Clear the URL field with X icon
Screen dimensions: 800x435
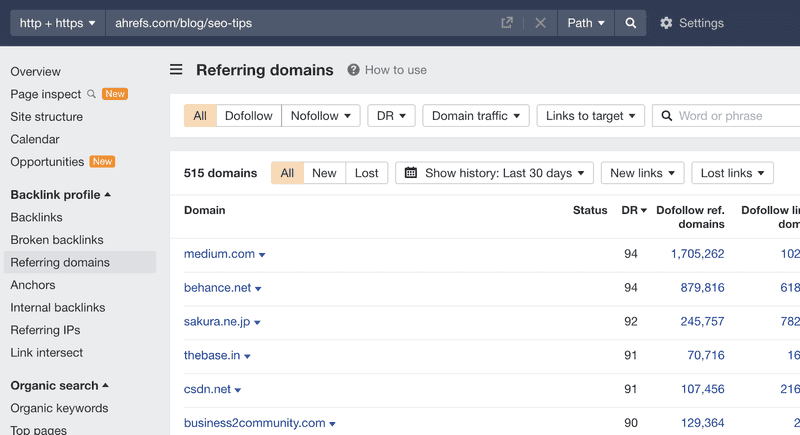click(x=540, y=23)
